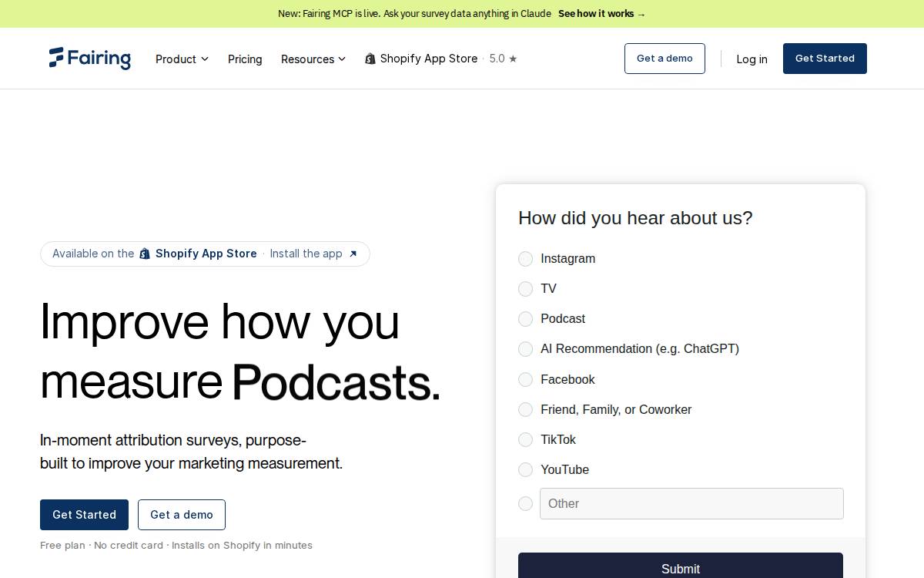Click the banner text about Fairing MCP
Screen dimensions: 924x578
pyautogui.click(x=414, y=14)
